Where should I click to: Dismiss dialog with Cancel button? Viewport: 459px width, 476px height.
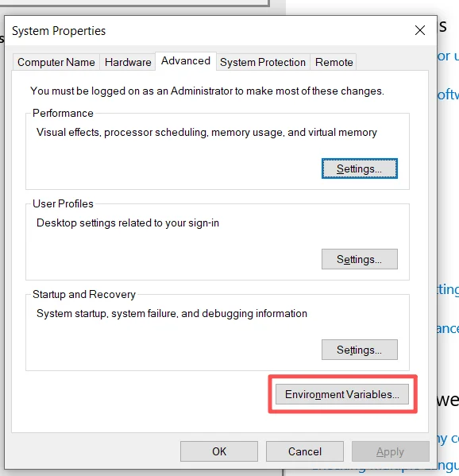click(305, 451)
